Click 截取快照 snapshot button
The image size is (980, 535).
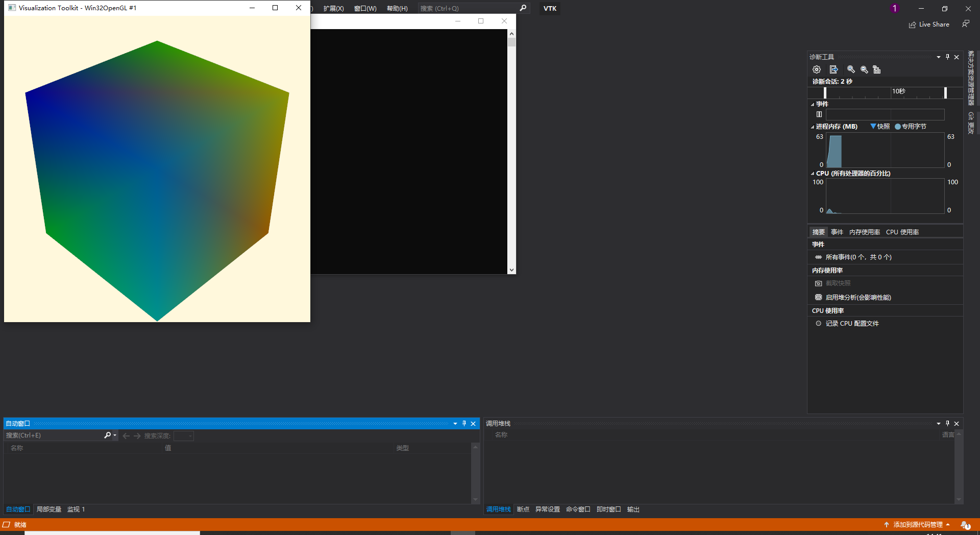[833, 283]
